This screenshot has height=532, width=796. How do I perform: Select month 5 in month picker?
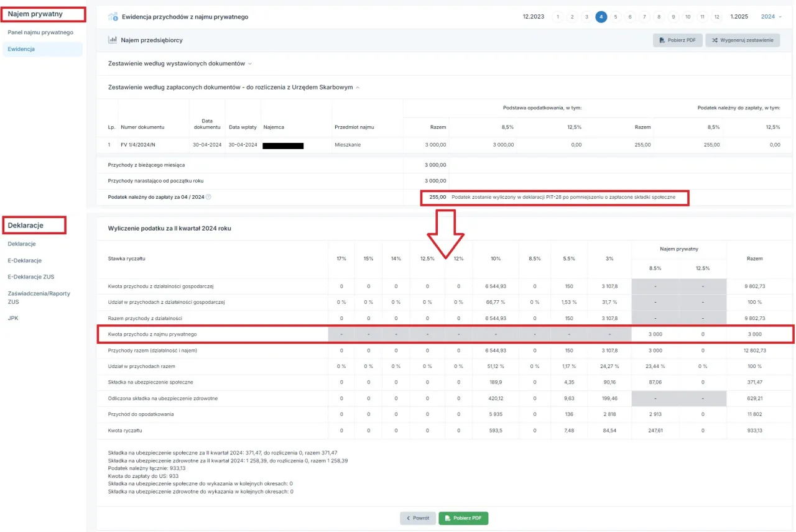tap(615, 17)
